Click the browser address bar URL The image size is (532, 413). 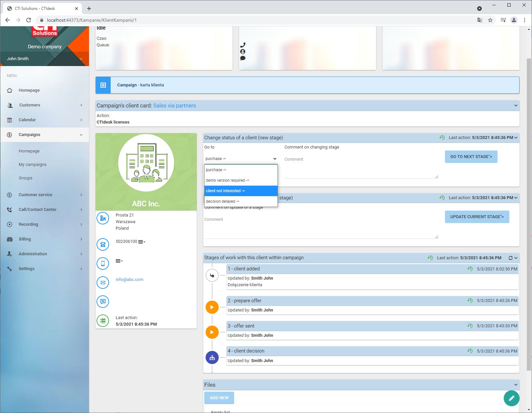coord(92,20)
